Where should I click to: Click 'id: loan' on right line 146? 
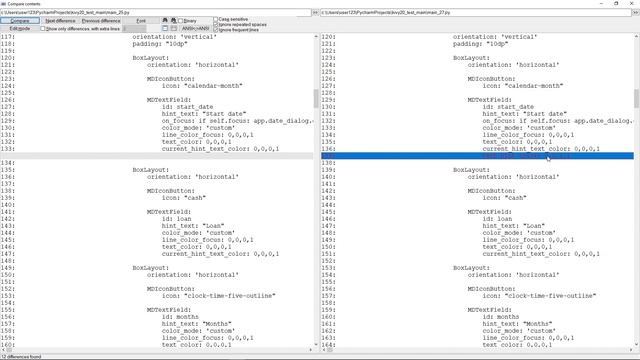[497, 219]
